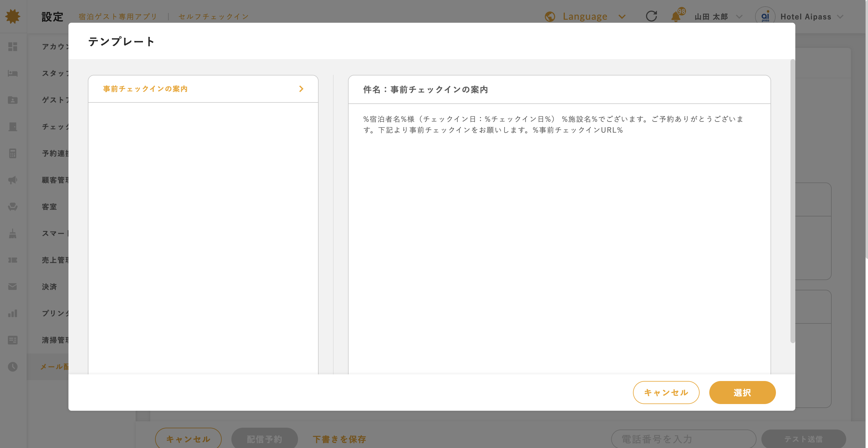
Task: Select the 客室 settings menu item
Action: click(x=49, y=206)
